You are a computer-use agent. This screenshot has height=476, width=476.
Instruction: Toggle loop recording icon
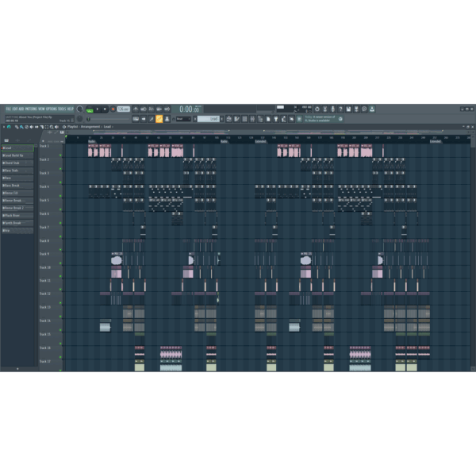coord(167,109)
